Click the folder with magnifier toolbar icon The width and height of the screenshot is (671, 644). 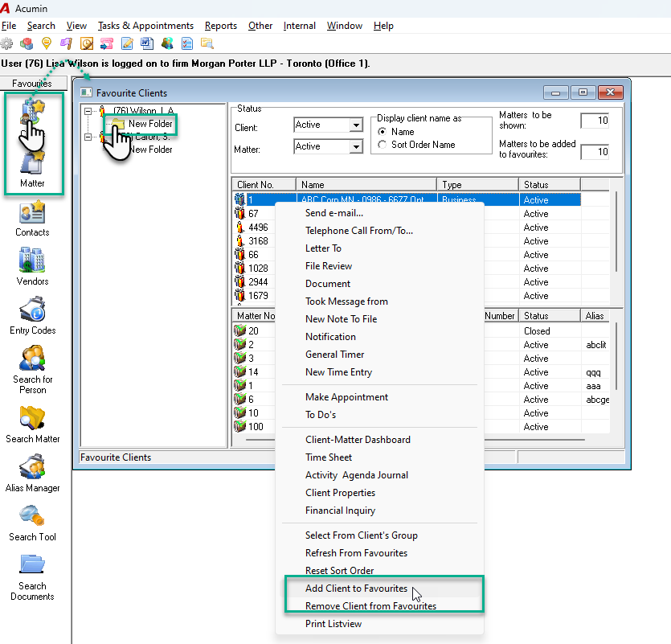coord(207,43)
